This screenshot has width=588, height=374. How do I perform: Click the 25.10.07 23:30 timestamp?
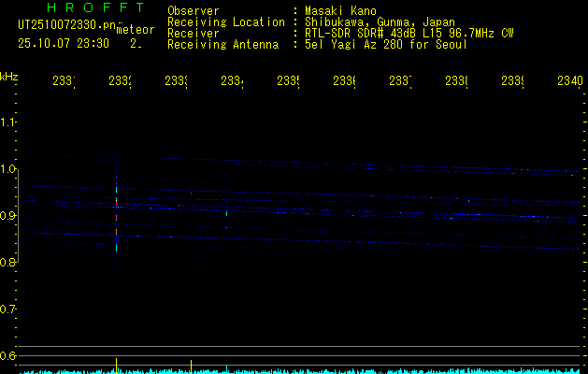[x=64, y=43]
